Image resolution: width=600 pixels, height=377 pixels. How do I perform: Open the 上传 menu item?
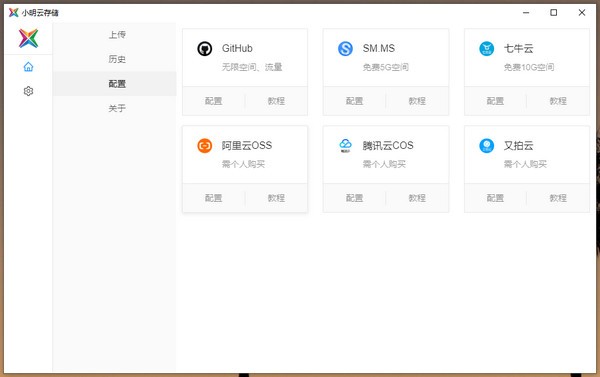[x=117, y=35]
